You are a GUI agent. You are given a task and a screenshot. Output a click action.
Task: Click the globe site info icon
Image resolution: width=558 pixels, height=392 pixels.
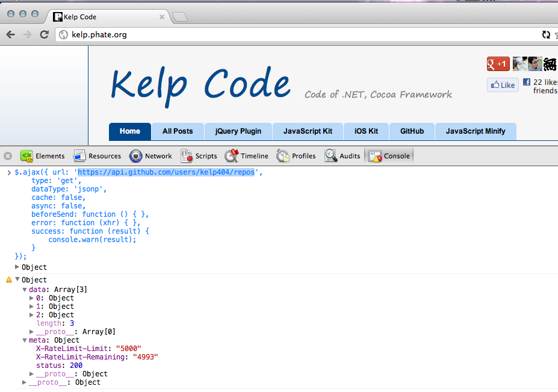[x=63, y=34]
